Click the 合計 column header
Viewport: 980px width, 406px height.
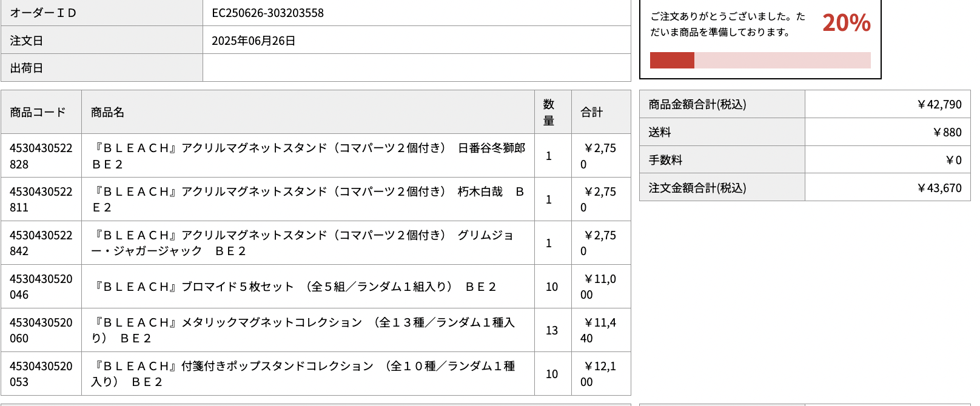[591, 112]
